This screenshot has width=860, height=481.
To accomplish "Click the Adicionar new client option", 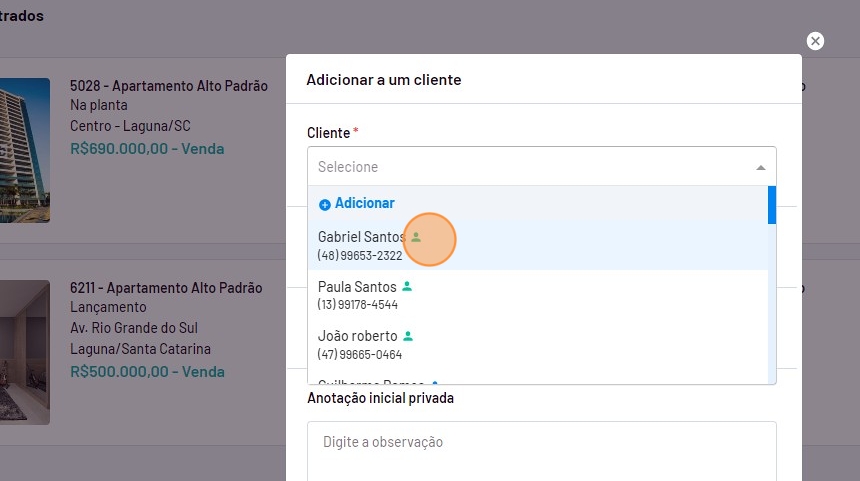I will click(364, 203).
